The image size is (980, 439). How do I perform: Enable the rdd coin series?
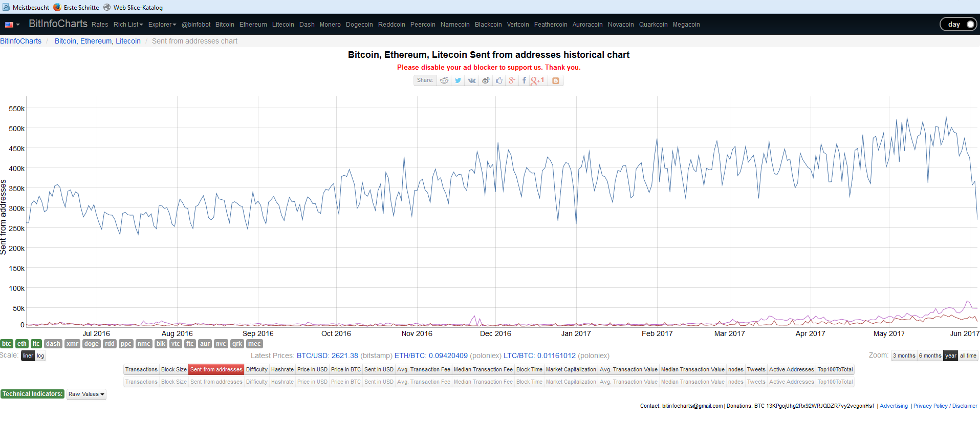(x=110, y=344)
